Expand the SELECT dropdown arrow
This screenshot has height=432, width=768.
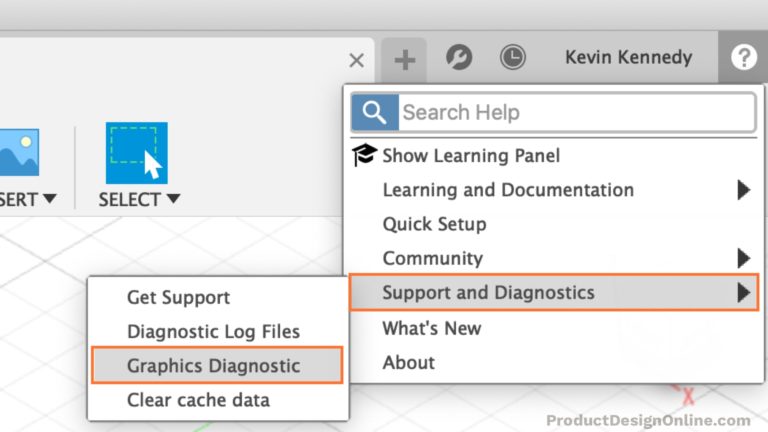pyautogui.click(x=173, y=198)
